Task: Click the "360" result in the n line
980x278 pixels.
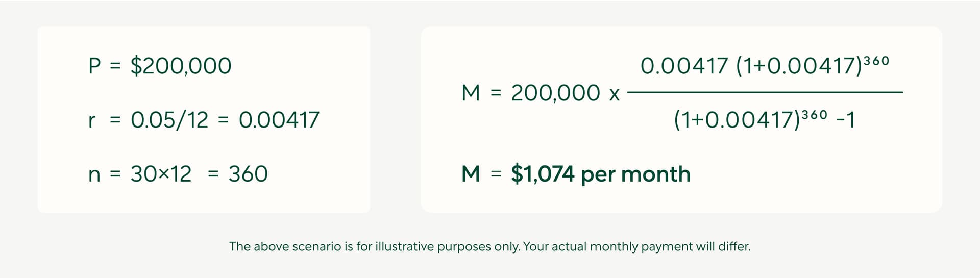Action: [248, 174]
